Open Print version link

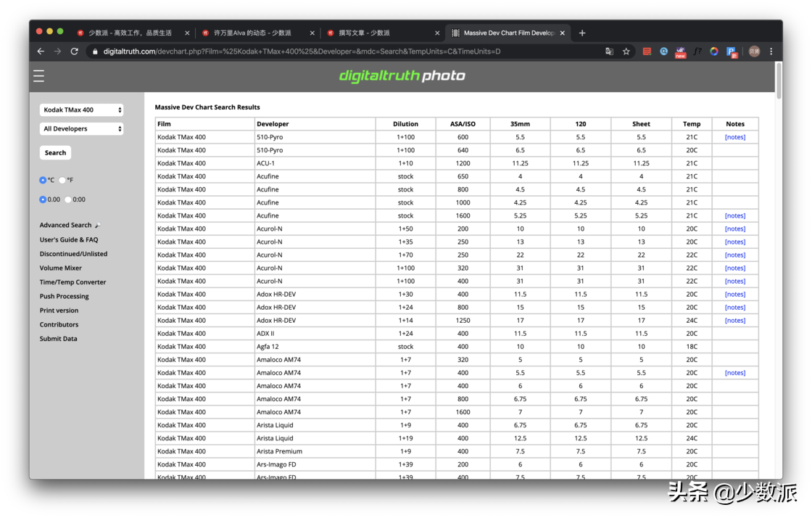(59, 311)
